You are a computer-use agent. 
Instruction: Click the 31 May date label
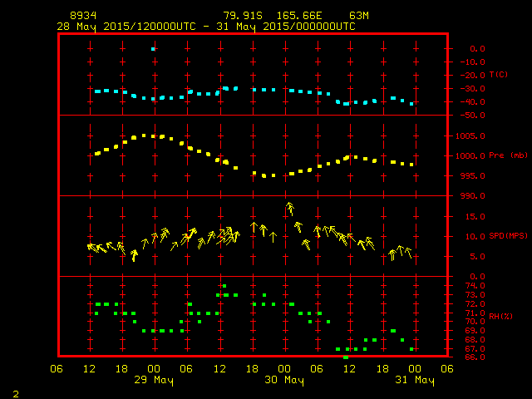pos(415,381)
